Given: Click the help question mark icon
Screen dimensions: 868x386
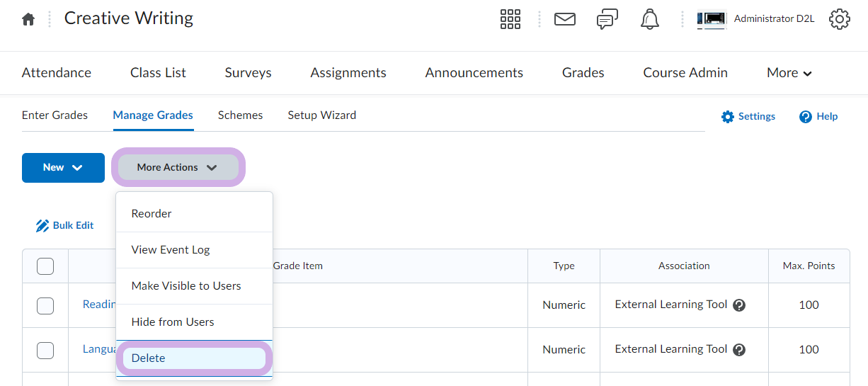Looking at the screenshot, I should coord(805,117).
